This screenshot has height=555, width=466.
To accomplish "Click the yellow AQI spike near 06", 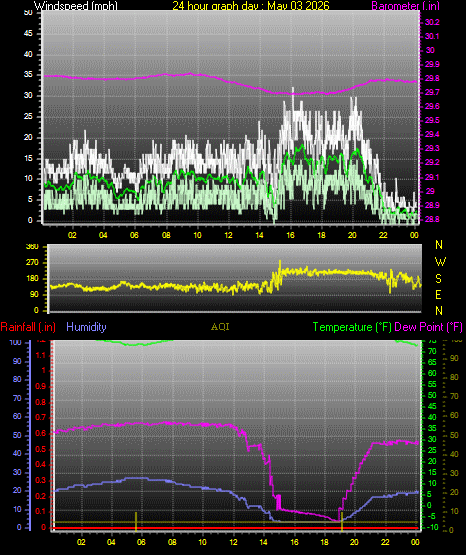I will 136,521.
